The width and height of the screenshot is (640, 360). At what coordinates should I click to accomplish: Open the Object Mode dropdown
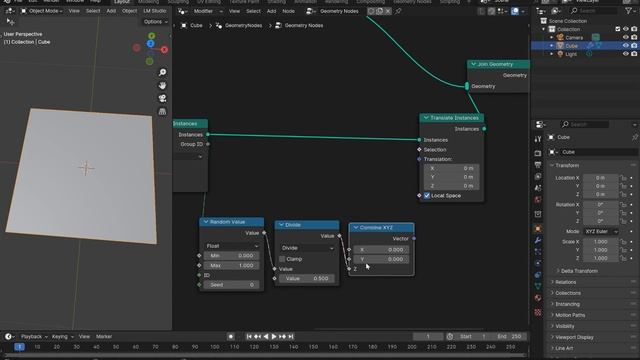click(x=42, y=11)
